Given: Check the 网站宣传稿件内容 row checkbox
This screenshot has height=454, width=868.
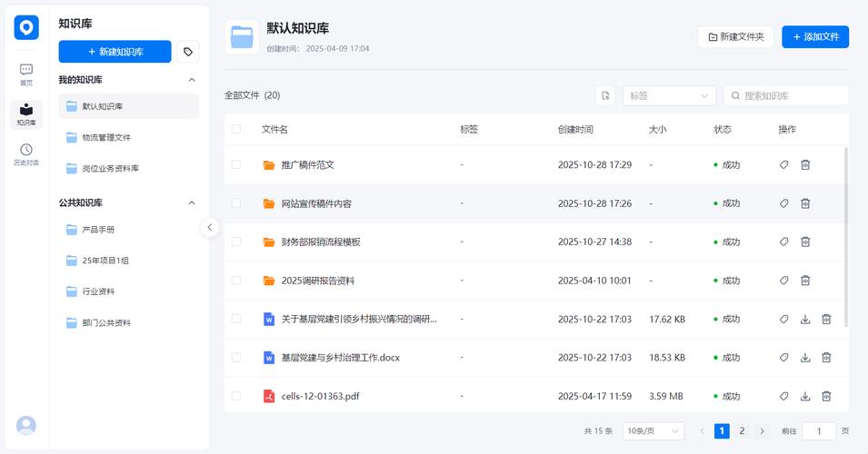Looking at the screenshot, I should [236, 203].
